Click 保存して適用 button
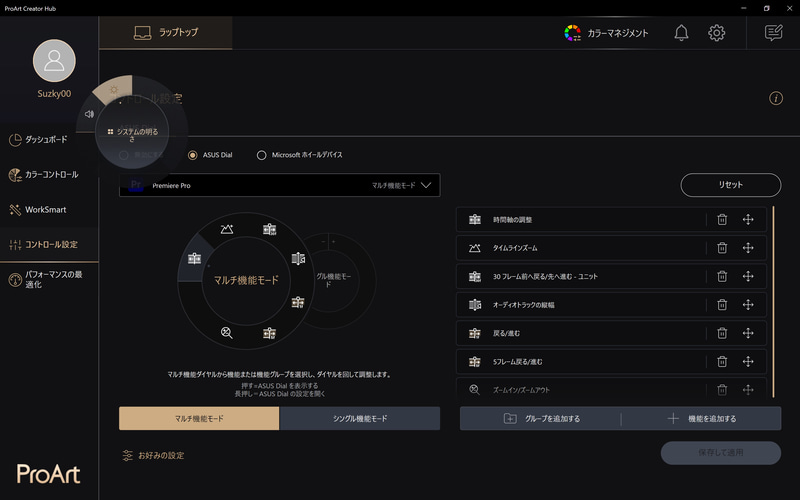The height and width of the screenshot is (500, 800). point(720,453)
